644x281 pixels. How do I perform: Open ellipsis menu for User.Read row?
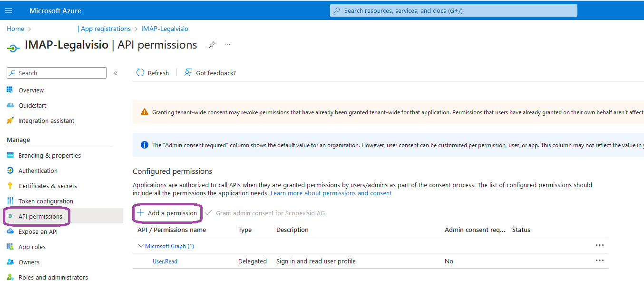[599, 261]
